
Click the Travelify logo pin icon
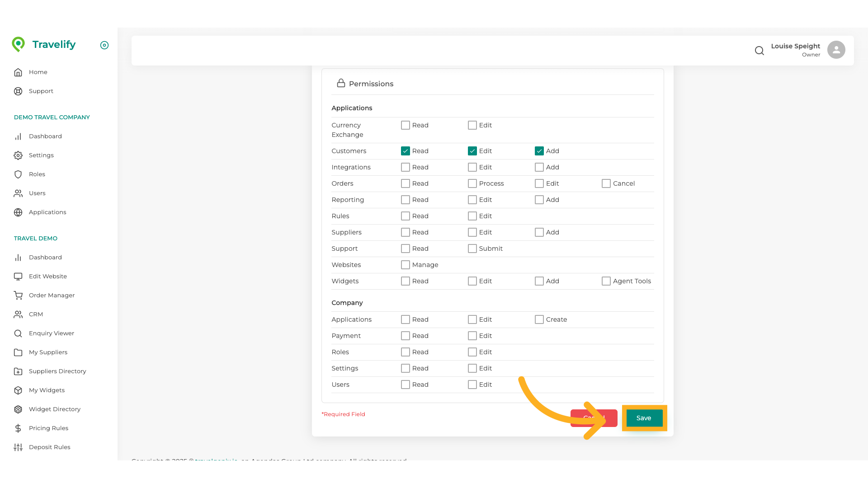coord(18,44)
